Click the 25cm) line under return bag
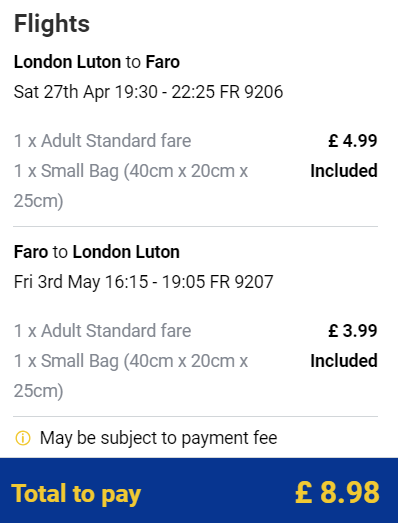The height and width of the screenshot is (523, 398). point(38,391)
